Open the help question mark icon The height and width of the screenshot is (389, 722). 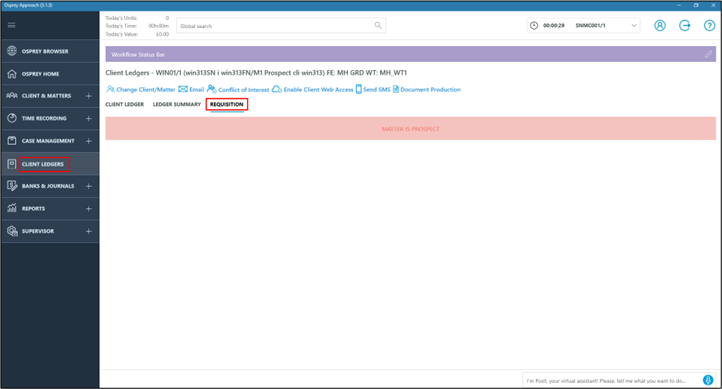point(709,25)
